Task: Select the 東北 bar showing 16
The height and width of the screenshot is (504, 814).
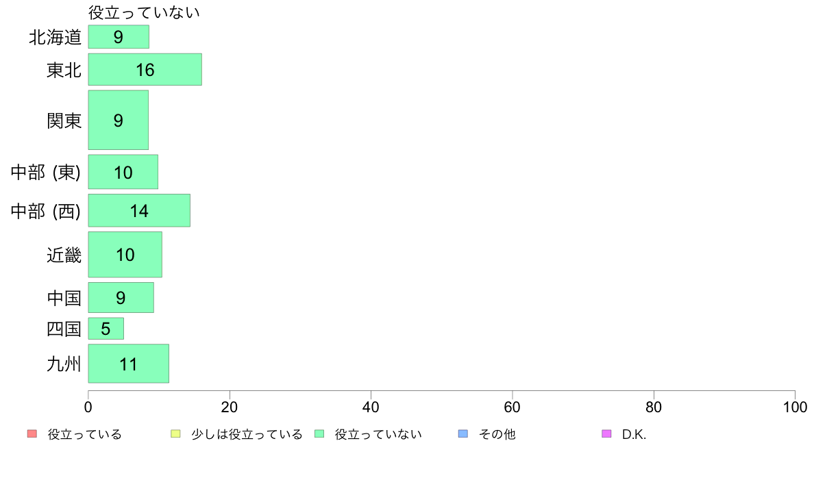Action: 145,70
